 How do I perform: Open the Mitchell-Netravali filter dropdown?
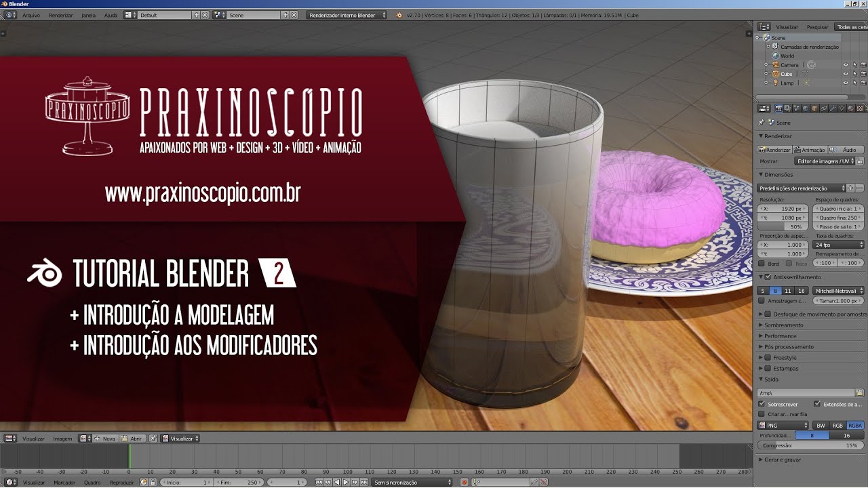[838, 291]
